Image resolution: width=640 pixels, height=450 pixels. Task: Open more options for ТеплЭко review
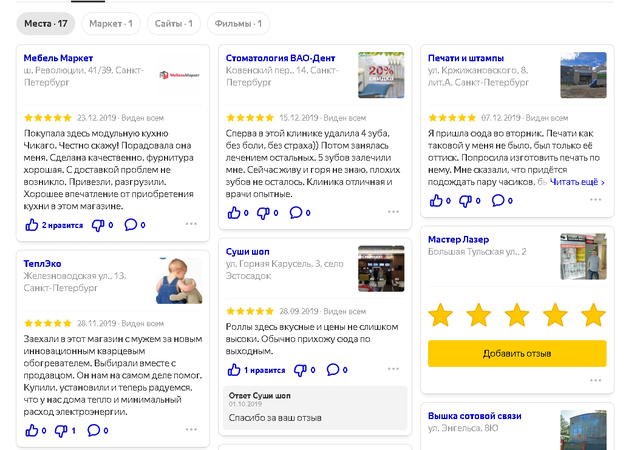click(191, 429)
